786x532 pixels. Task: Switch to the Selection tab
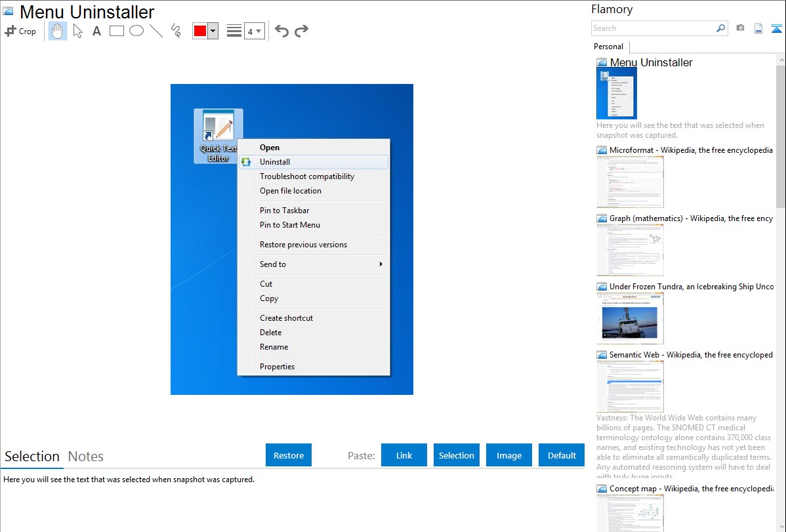[32, 457]
